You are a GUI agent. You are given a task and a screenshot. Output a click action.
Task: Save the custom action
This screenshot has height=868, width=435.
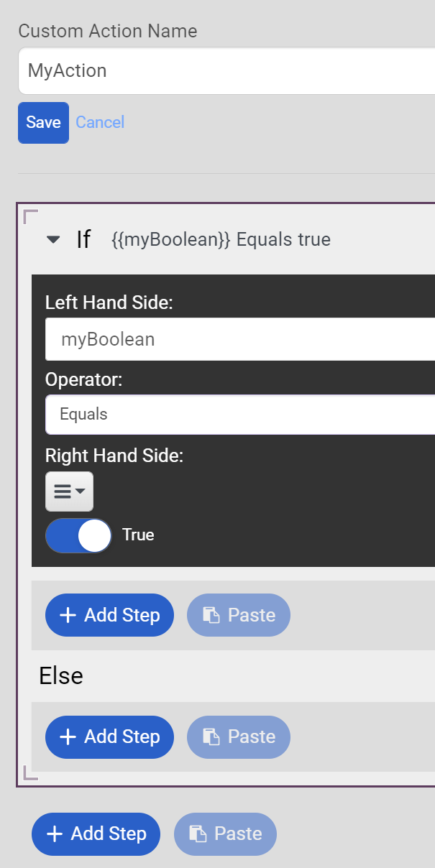(43, 122)
